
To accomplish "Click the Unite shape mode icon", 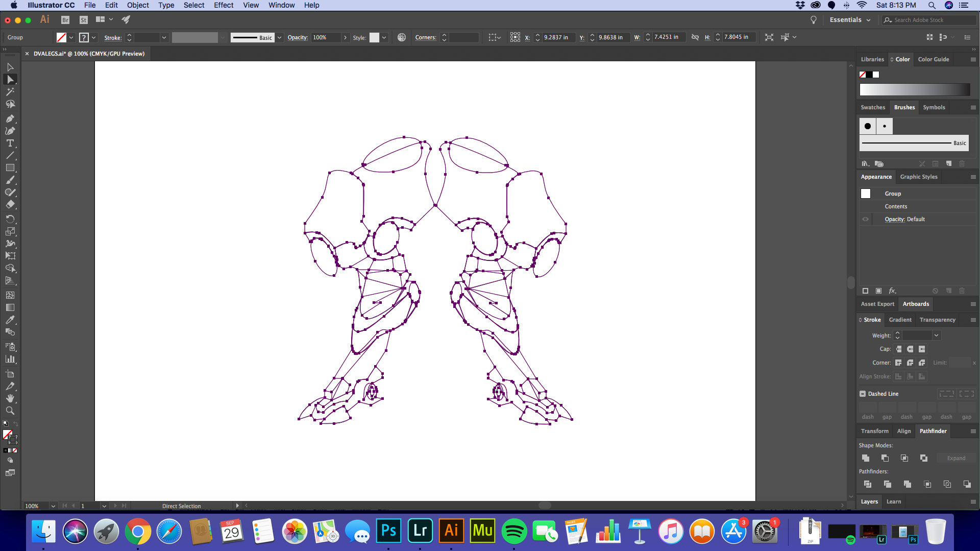I will (x=866, y=458).
